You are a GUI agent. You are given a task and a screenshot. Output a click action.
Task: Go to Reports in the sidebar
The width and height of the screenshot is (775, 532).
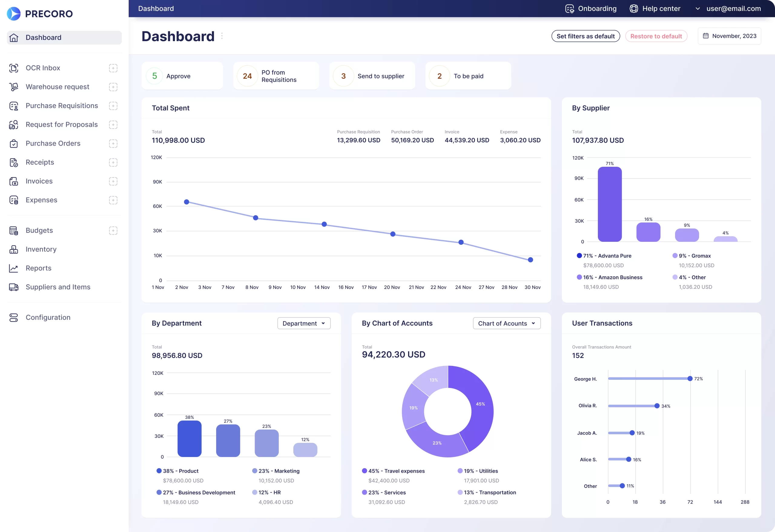pyautogui.click(x=38, y=268)
